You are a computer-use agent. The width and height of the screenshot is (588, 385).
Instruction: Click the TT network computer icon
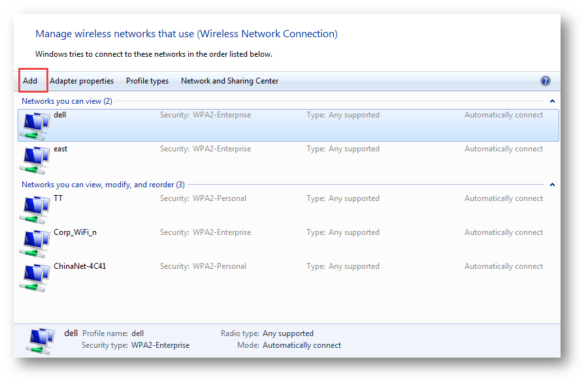(35, 209)
